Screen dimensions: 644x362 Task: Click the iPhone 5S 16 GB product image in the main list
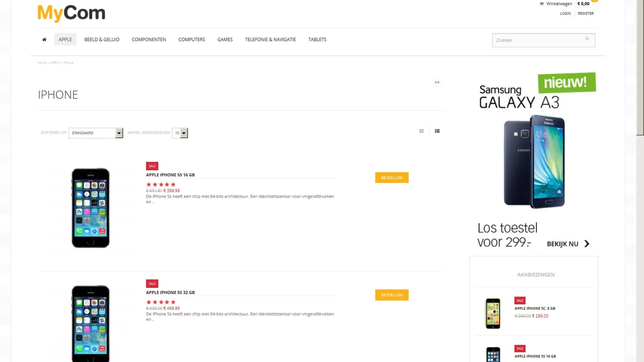[x=91, y=208]
